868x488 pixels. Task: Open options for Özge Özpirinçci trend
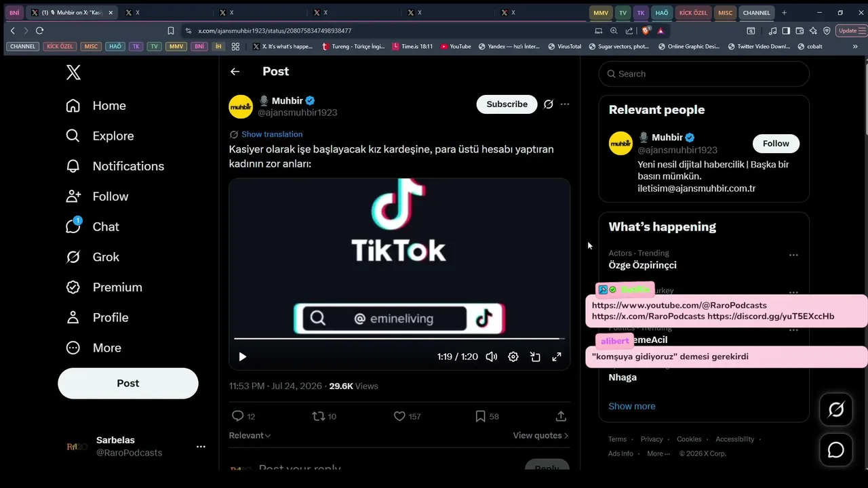[x=793, y=255]
